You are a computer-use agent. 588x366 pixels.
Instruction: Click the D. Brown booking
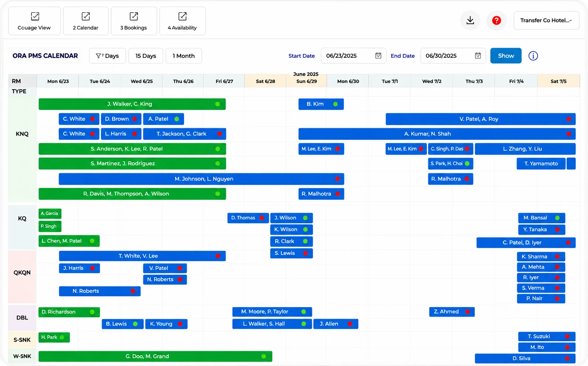point(121,119)
